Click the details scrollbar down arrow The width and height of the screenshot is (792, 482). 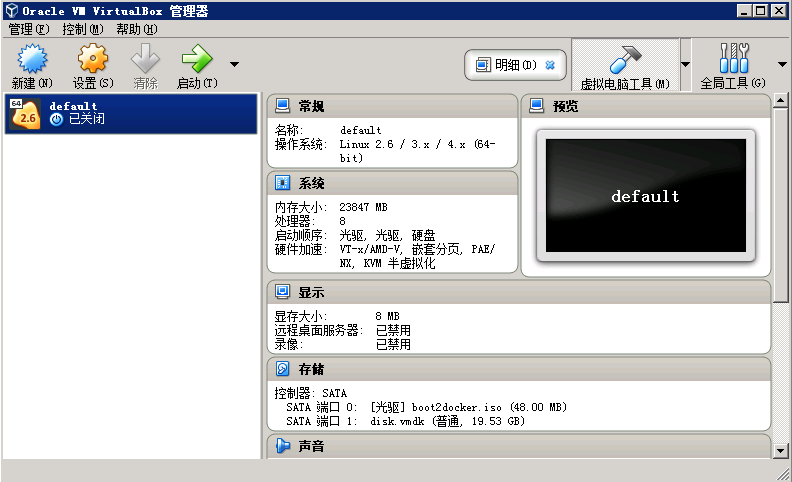[x=780, y=451]
